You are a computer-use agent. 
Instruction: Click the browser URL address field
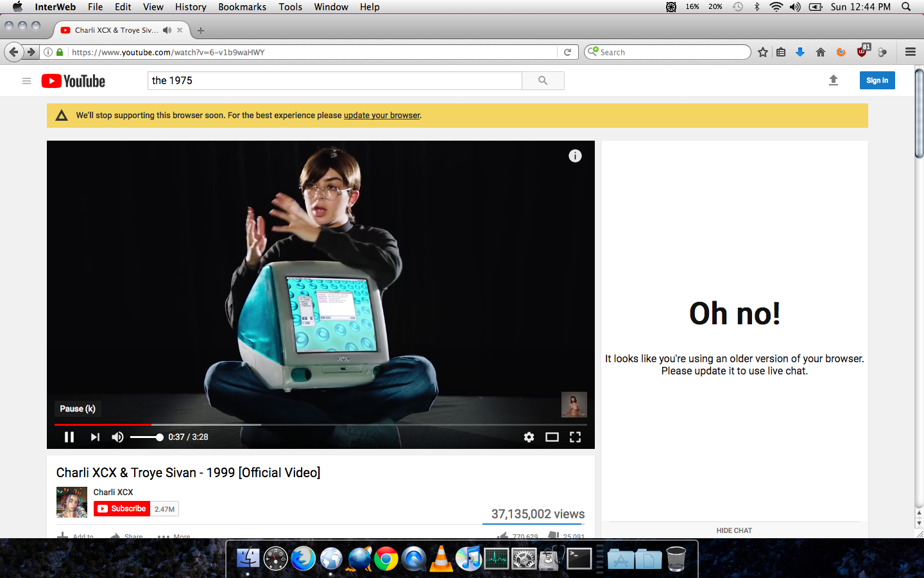pyautogui.click(x=312, y=52)
